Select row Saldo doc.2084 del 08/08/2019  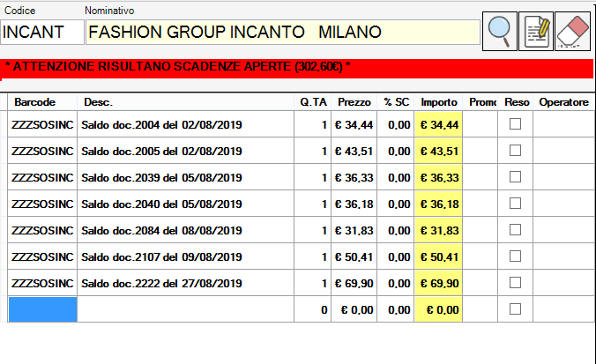point(160,230)
